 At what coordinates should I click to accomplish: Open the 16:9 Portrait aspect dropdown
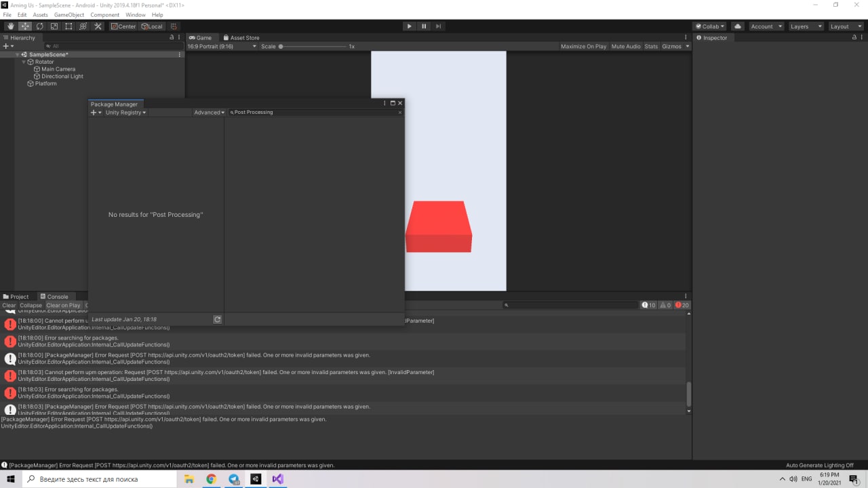point(222,46)
